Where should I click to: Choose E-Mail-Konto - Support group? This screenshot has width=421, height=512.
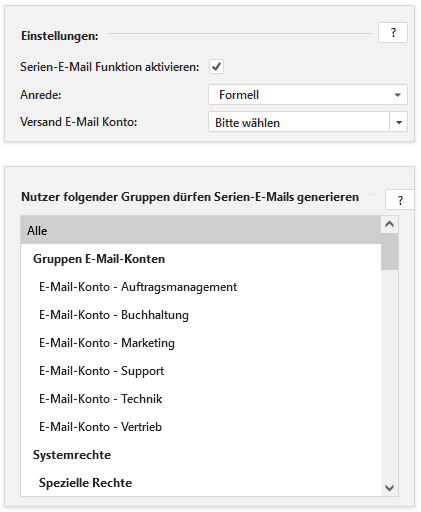[x=201, y=371]
